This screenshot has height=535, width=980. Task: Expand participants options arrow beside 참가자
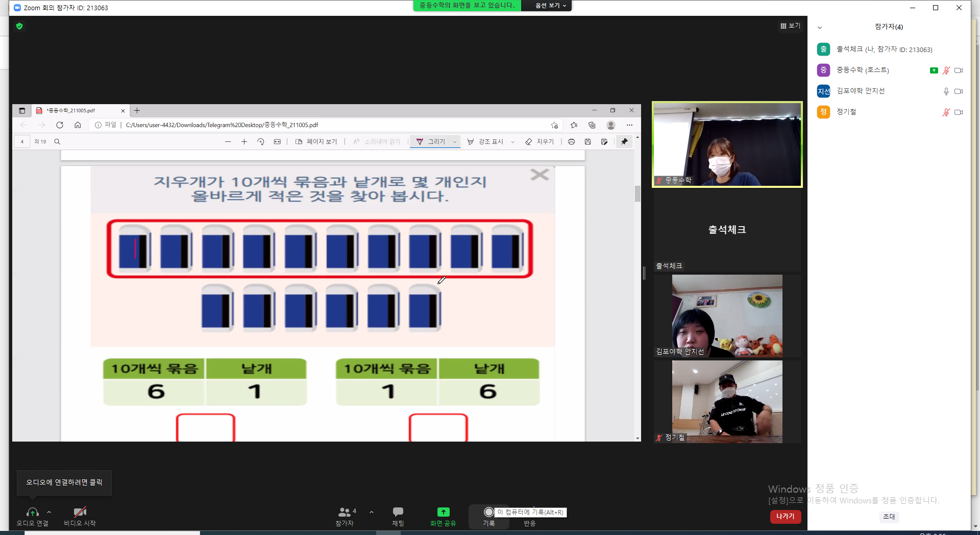coord(372,512)
